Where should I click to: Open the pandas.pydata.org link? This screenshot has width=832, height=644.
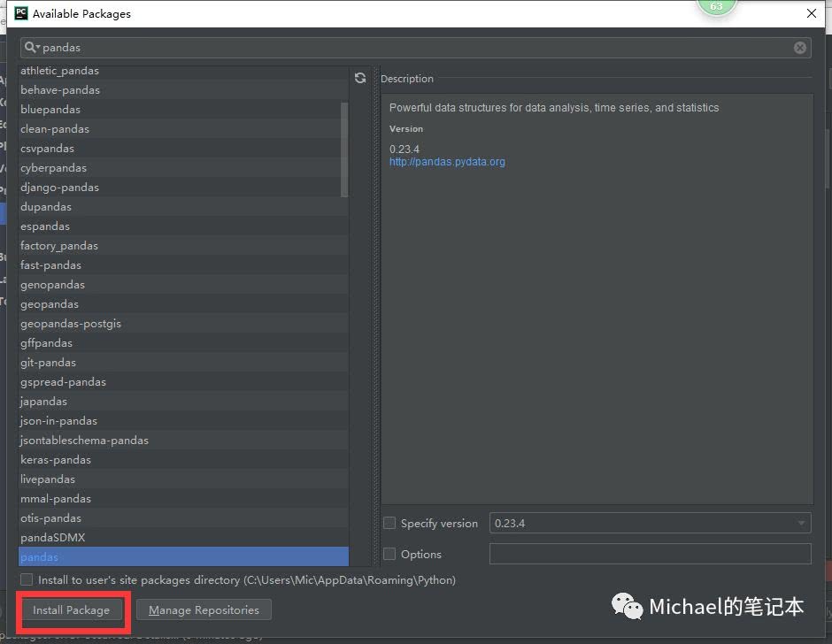447,162
